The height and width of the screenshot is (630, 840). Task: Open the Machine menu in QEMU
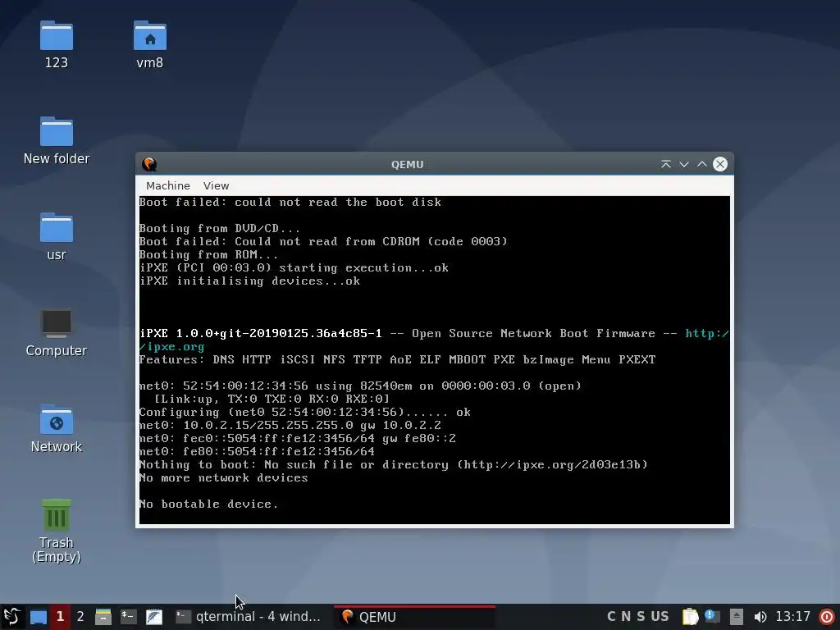tap(167, 185)
